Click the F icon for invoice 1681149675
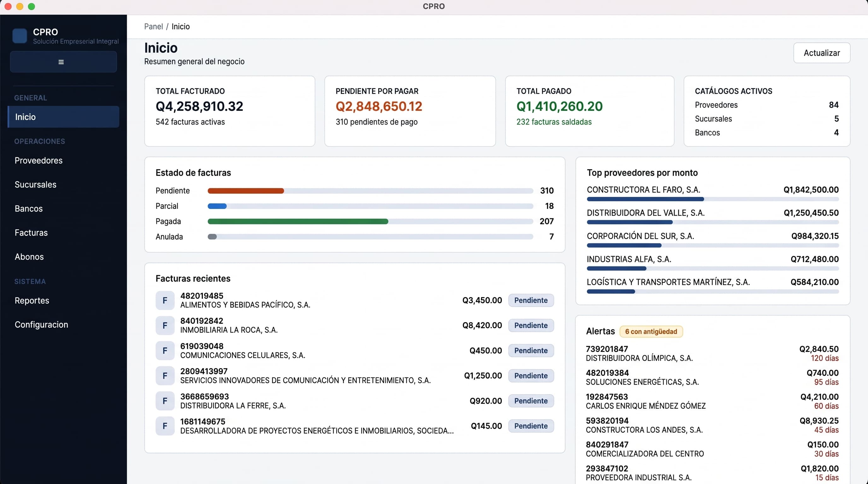This screenshot has width=868, height=484. pyautogui.click(x=165, y=426)
